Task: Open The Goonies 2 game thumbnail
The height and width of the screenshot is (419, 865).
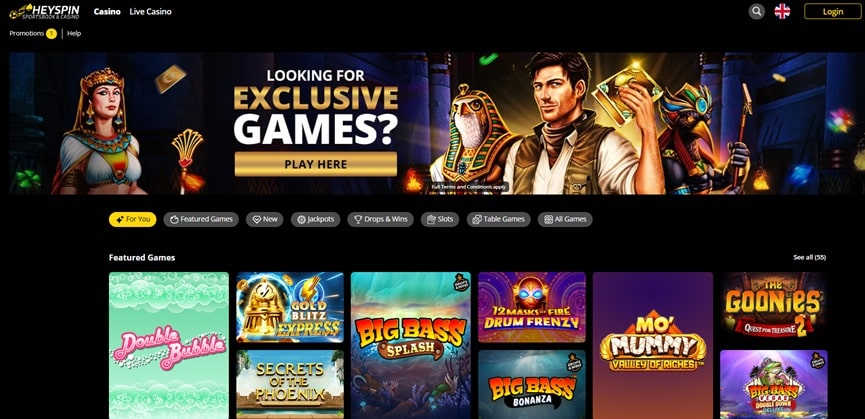Action: (773, 307)
